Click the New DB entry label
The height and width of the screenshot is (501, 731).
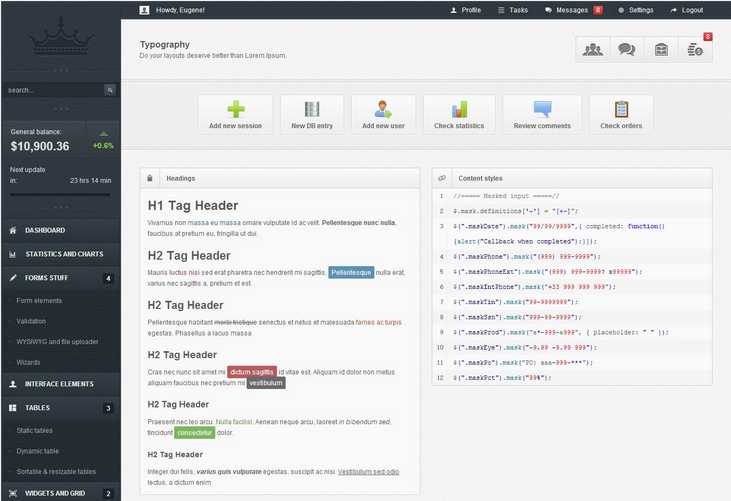pyautogui.click(x=312, y=126)
